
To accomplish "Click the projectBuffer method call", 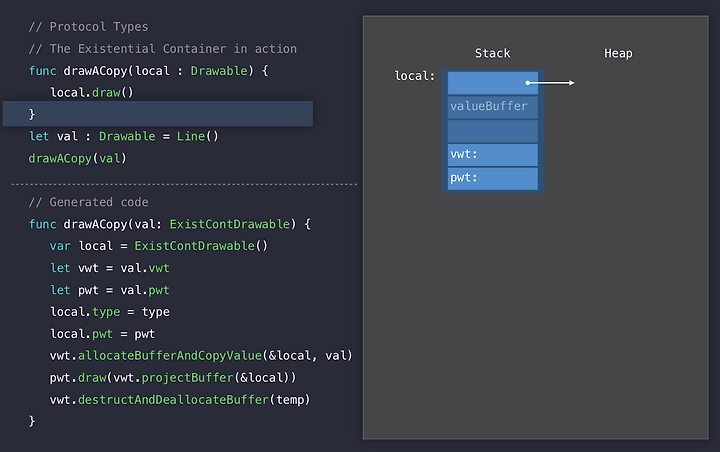I will coord(187,378).
